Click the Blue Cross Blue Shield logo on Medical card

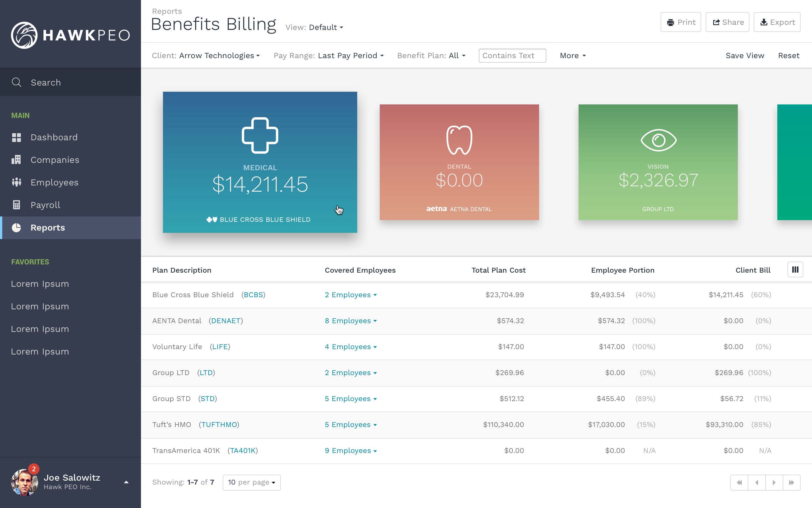[x=212, y=219]
